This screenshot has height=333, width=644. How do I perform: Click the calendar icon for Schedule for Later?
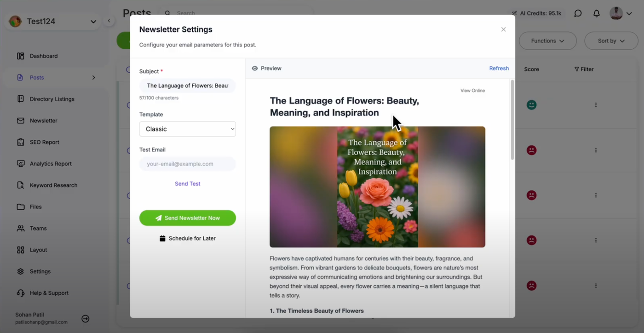click(162, 238)
